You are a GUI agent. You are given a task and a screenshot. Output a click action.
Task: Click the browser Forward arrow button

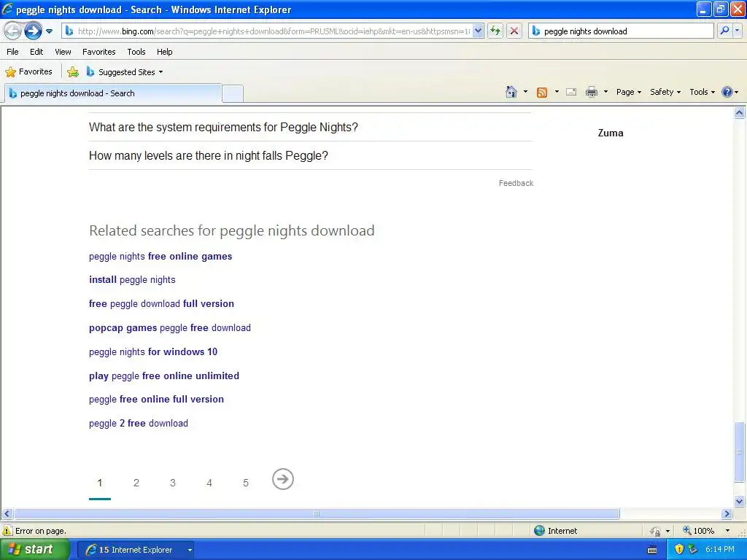click(33, 31)
